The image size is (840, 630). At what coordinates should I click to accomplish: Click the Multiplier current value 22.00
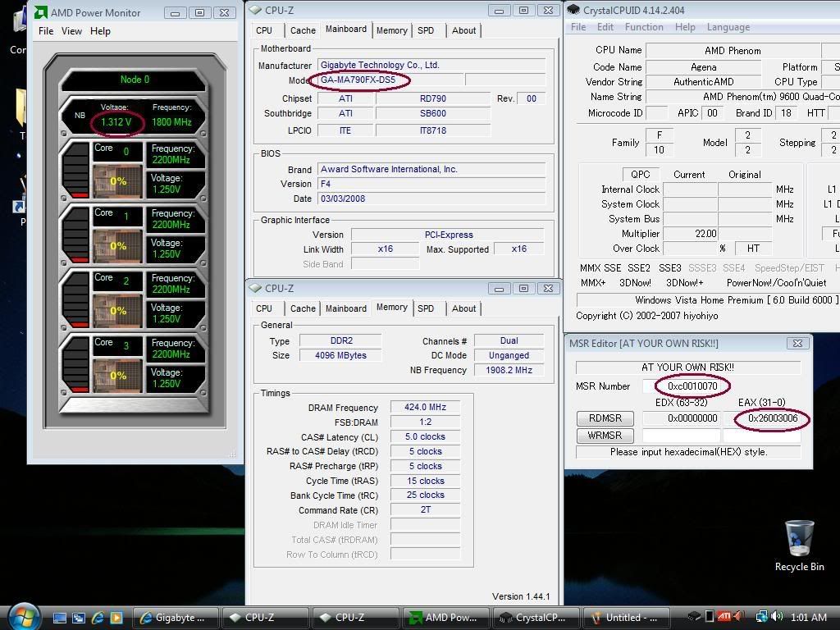691,234
